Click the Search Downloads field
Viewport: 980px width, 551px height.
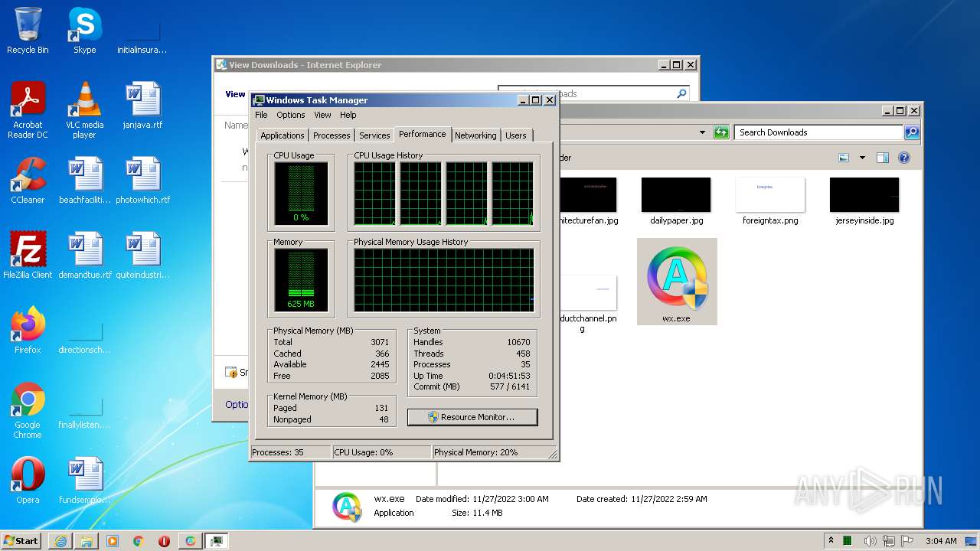coord(818,132)
